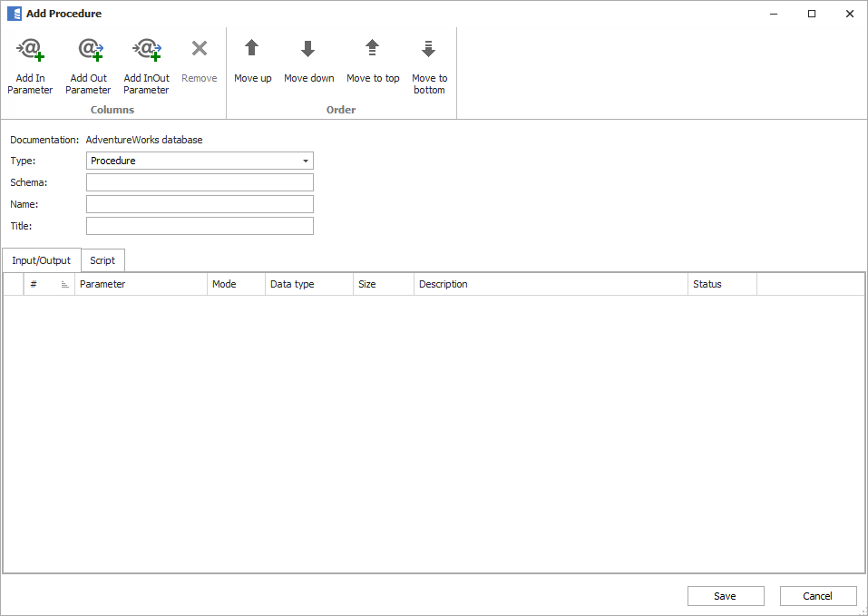Cancel adding the procedure
This screenshot has height=616, width=868.
click(817, 596)
